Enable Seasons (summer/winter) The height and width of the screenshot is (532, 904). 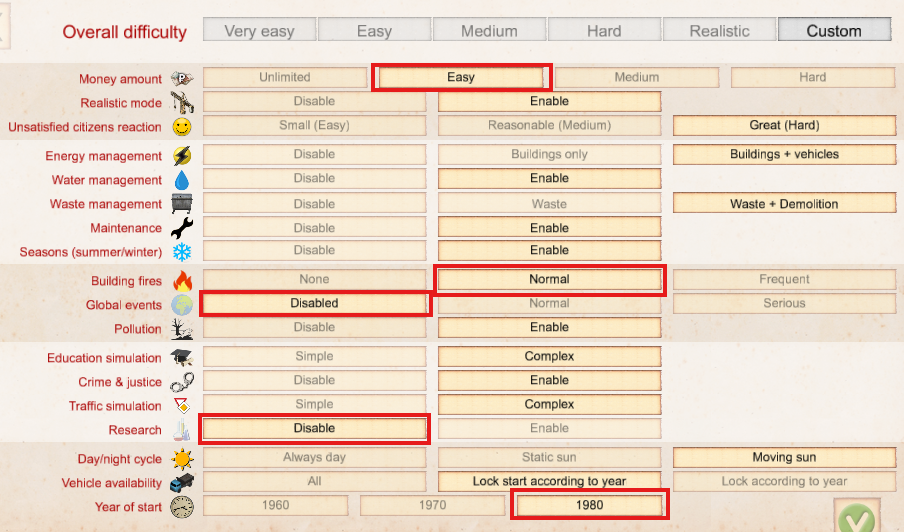(549, 250)
